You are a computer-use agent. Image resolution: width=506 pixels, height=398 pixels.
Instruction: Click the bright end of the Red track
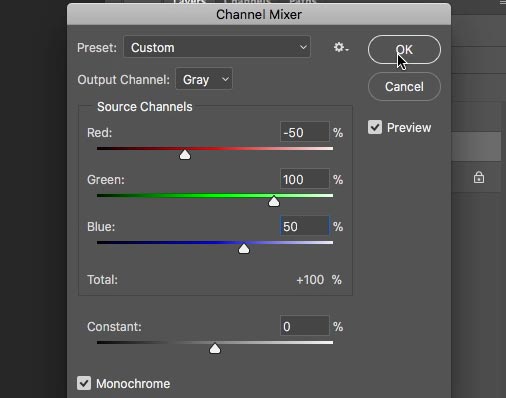(x=328, y=148)
